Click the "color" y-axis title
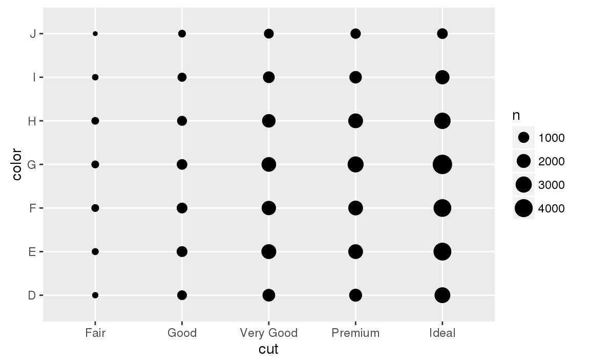Image resolution: width=590 pixels, height=364 pixels. pyautogui.click(x=17, y=164)
